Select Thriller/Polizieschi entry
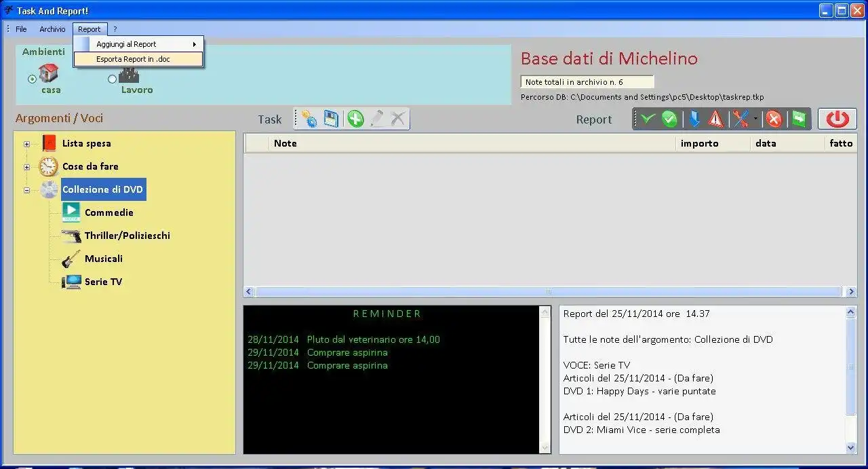This screenshot has width=868, height=469. coord(127,236)
